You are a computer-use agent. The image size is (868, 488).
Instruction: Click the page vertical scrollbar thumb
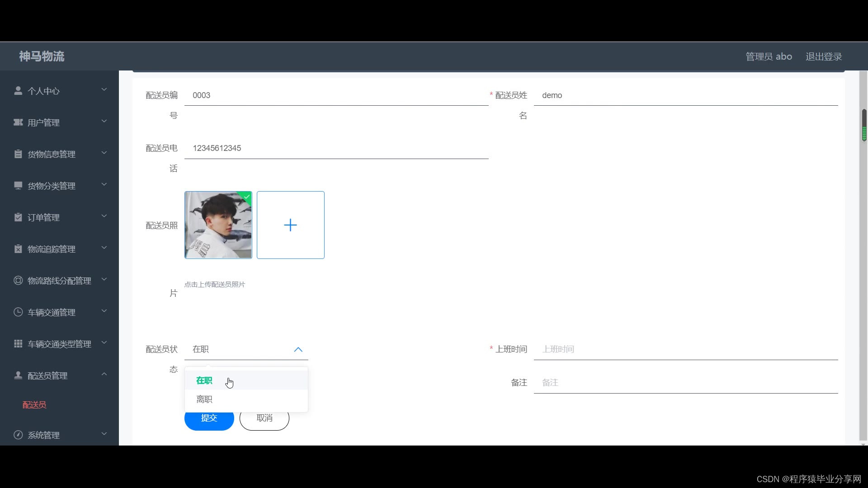[864, 125]
